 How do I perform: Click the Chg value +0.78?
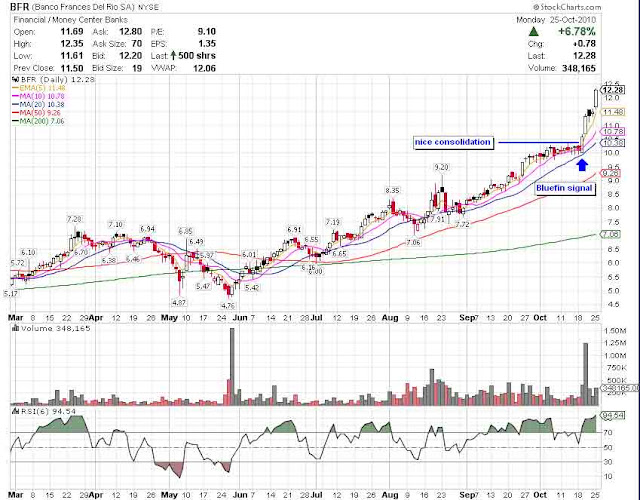pyautogui.click(x=584, y=44)
